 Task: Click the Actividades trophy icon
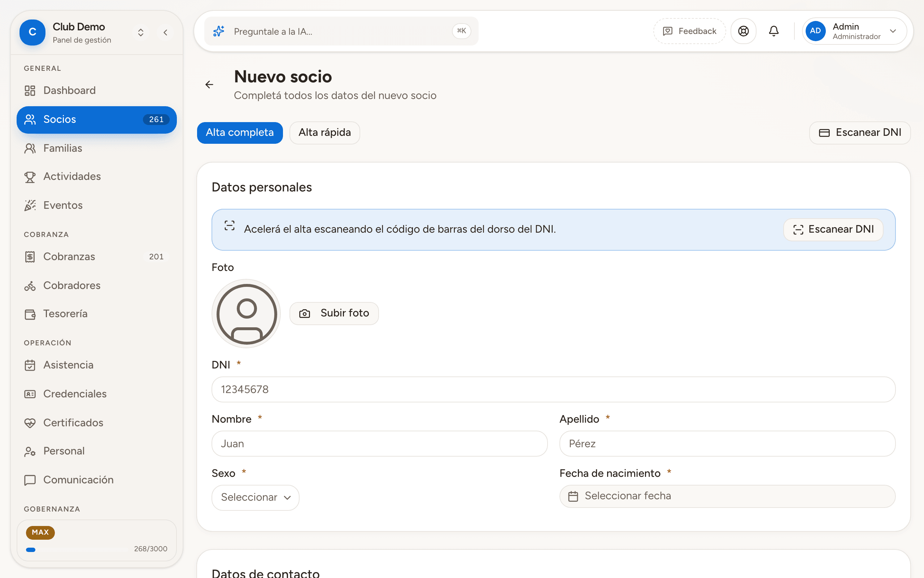[30, 177]
